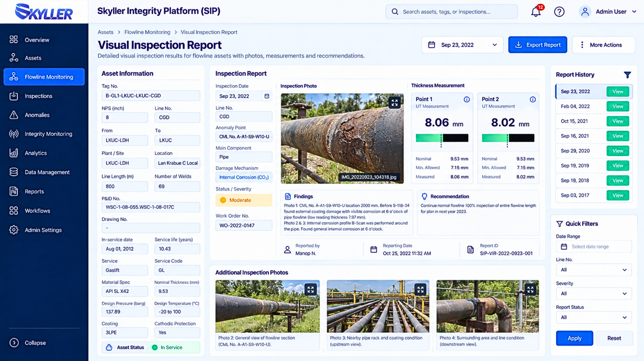Screen dimensions: 644x361
Task: Click the Admin User avatar icon
Action: tap(585, 12)
